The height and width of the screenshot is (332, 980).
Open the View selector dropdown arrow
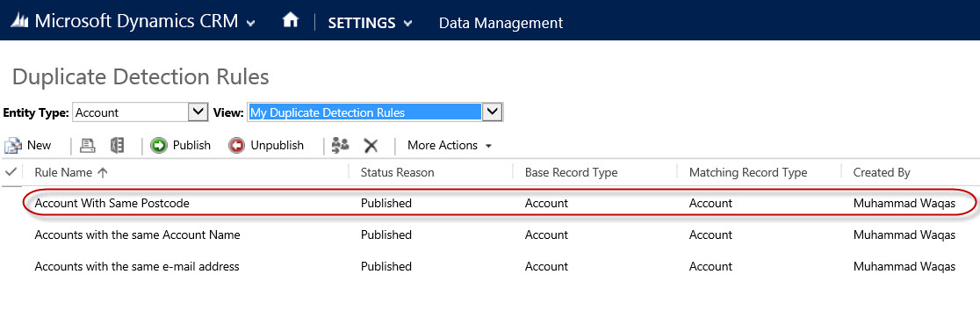tap(494, 112)
